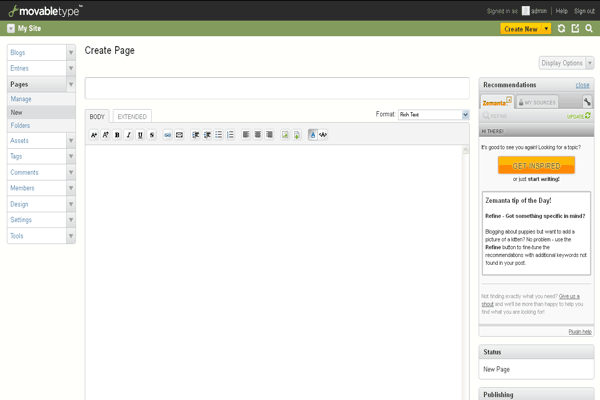
Task: Insert image icon in toolbar
Action: 285,135
